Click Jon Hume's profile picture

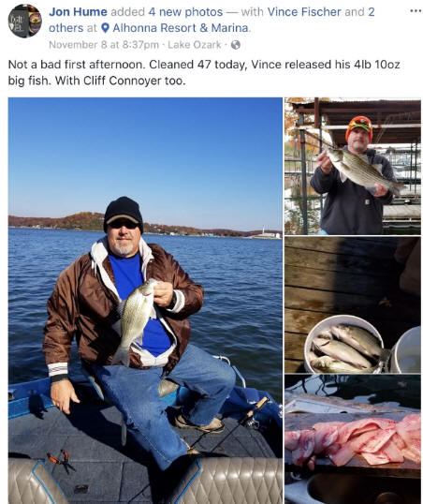pos(24,21)
